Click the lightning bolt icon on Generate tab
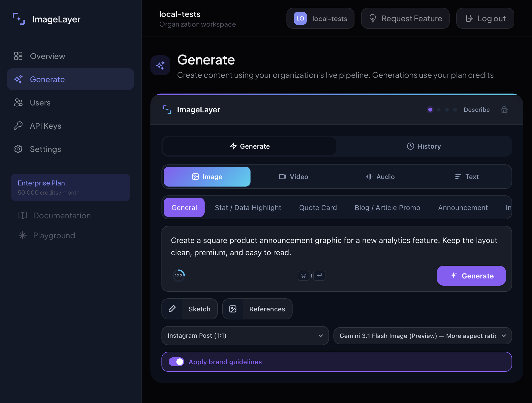 coord(233,146)
